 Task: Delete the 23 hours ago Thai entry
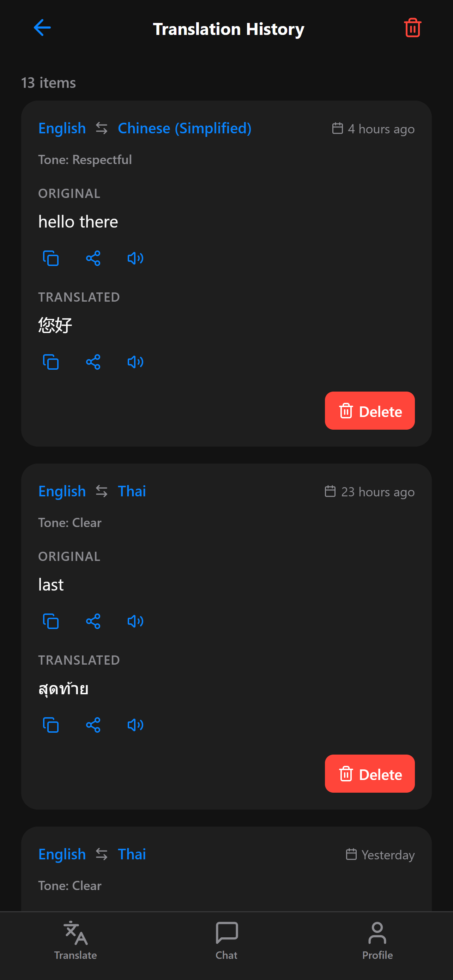coord(370,774)
